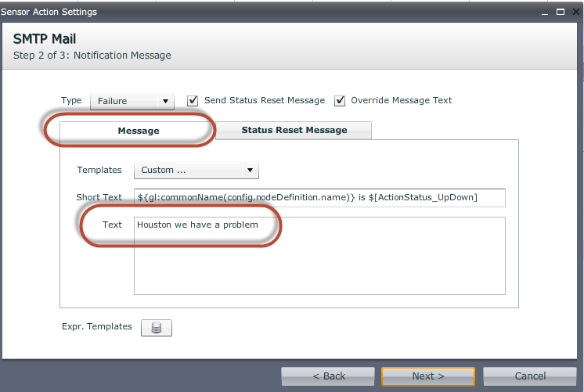The width and height of the screenshot is (584, 392).
Task: Go back with the < Back button
Action: tap(329, 376)
